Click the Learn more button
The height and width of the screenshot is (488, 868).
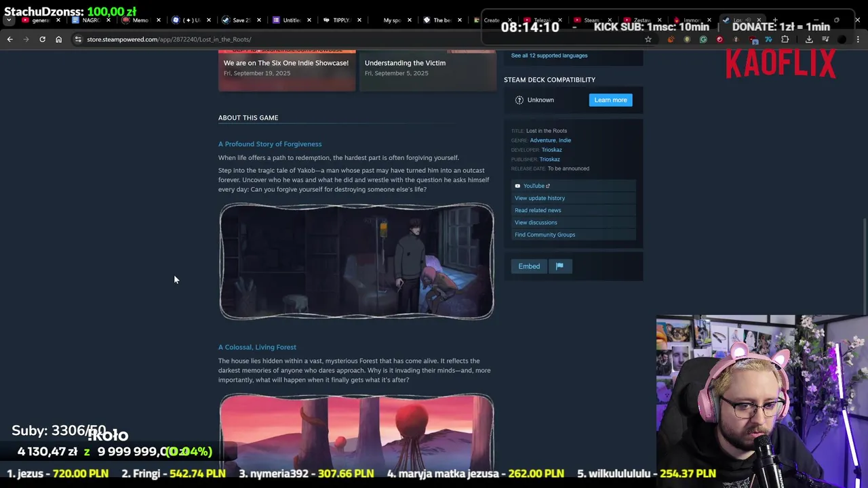tap(610, 100)
